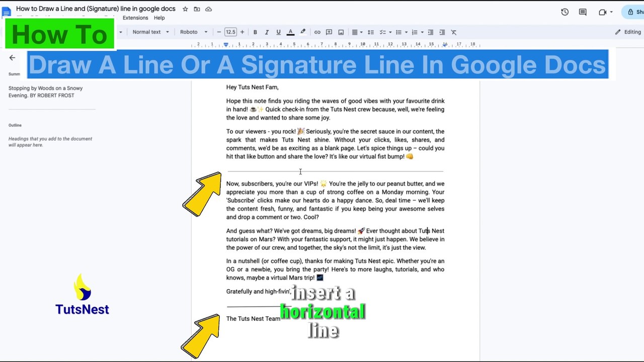Open the Extensions menu

pos(135,18)
